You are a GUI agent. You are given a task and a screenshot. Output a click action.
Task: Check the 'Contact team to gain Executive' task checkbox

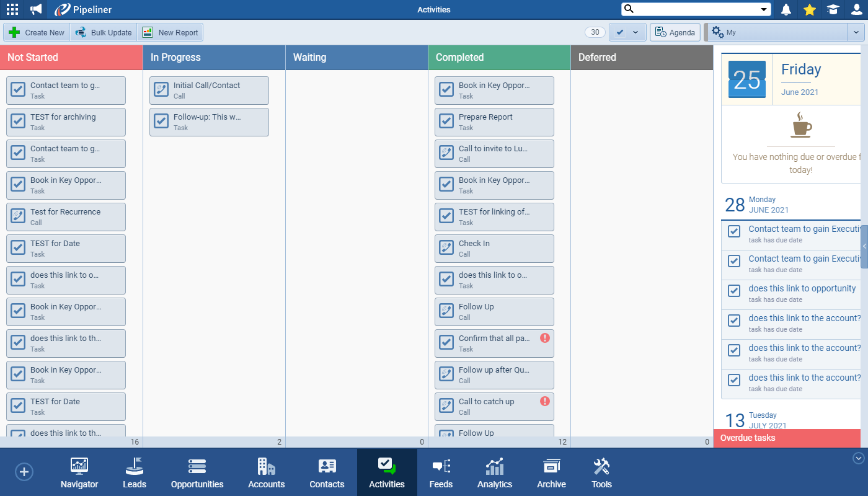(733, 231)
